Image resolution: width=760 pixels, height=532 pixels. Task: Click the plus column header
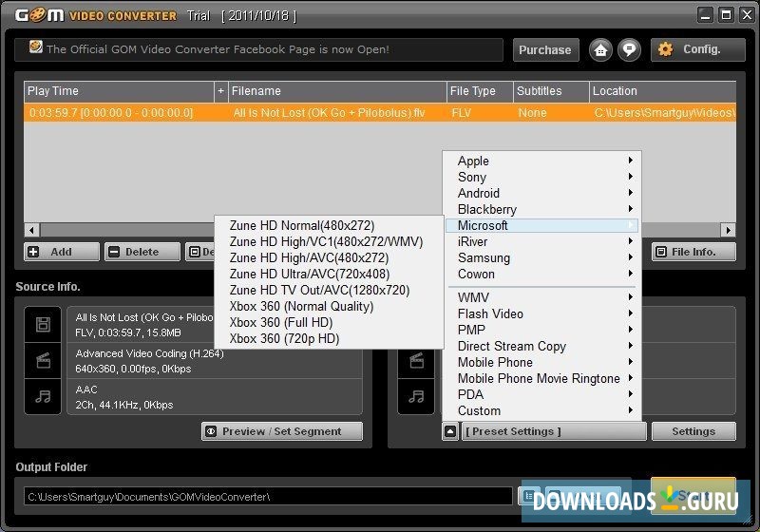pos(221,91)
